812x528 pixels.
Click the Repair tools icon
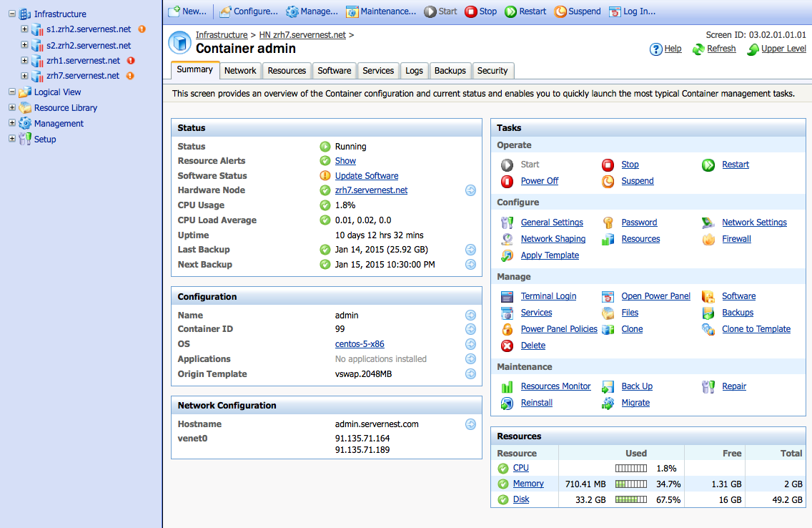708,386
